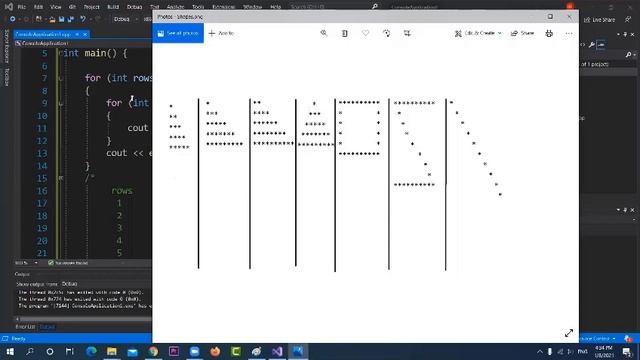Click the Save All icon in Visual Studio

click(x=71, y=19)
